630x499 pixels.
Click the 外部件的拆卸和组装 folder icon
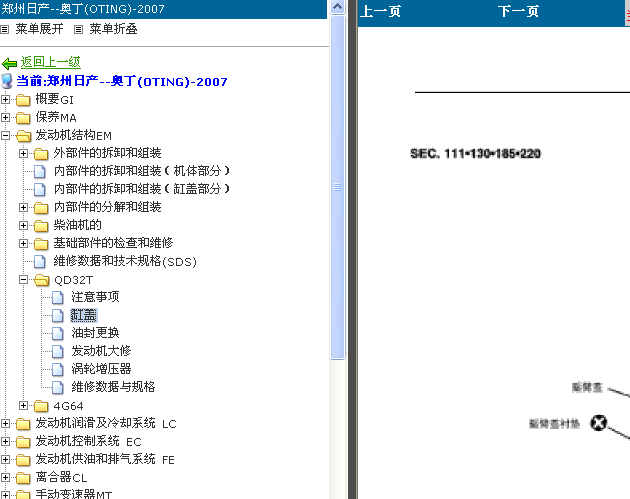coord(41,153)
